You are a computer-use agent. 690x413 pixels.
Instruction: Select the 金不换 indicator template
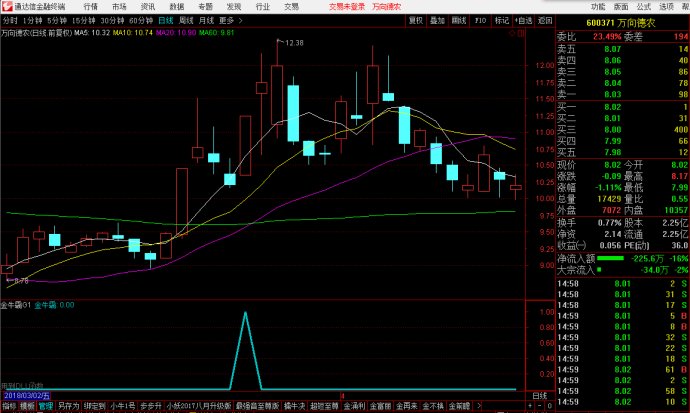[x=433, y=406]
